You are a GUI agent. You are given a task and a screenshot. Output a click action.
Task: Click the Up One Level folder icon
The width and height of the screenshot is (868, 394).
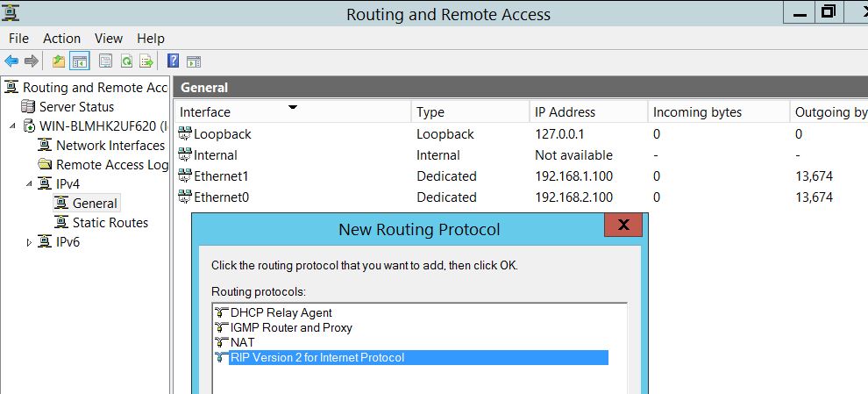pyautogui.click(x=59, y=61)
